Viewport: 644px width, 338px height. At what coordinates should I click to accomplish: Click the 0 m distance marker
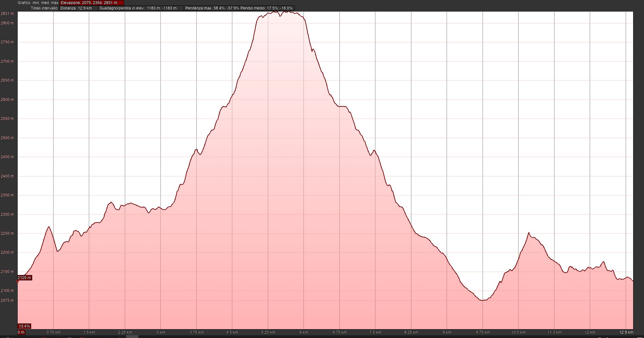tap(21, 332)
